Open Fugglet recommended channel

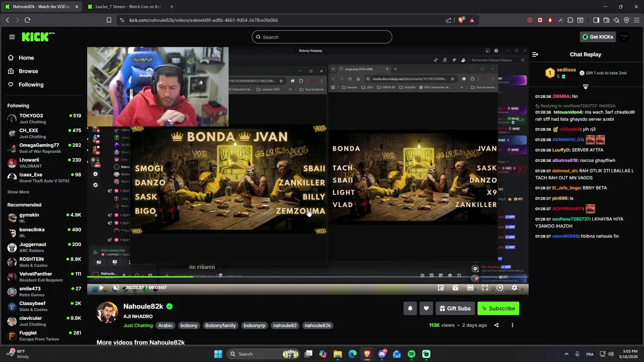point(44,336)
